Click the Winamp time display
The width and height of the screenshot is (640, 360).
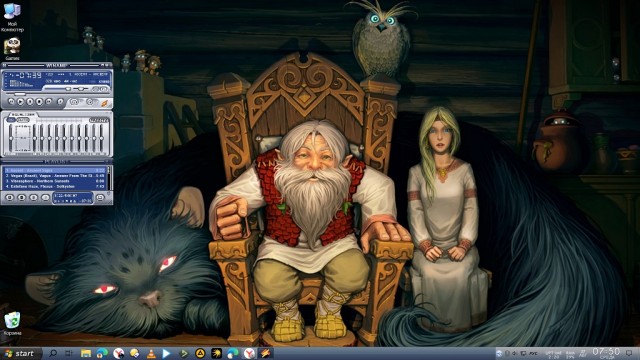(x=27, y=75)
